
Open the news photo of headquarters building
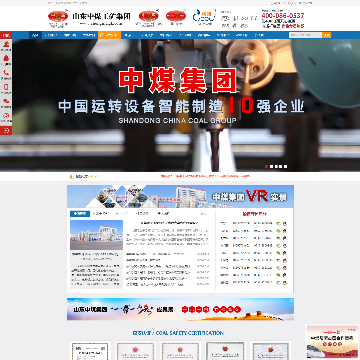point(96,235)
